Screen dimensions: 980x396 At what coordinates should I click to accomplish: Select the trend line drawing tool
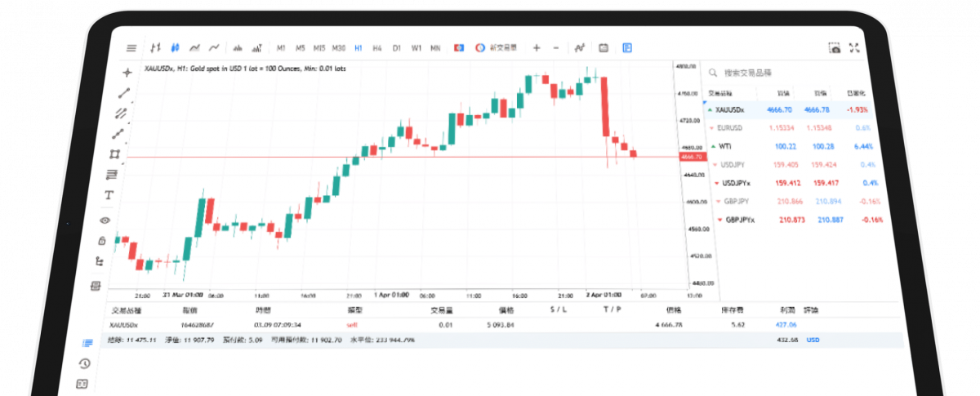[123, 93]
